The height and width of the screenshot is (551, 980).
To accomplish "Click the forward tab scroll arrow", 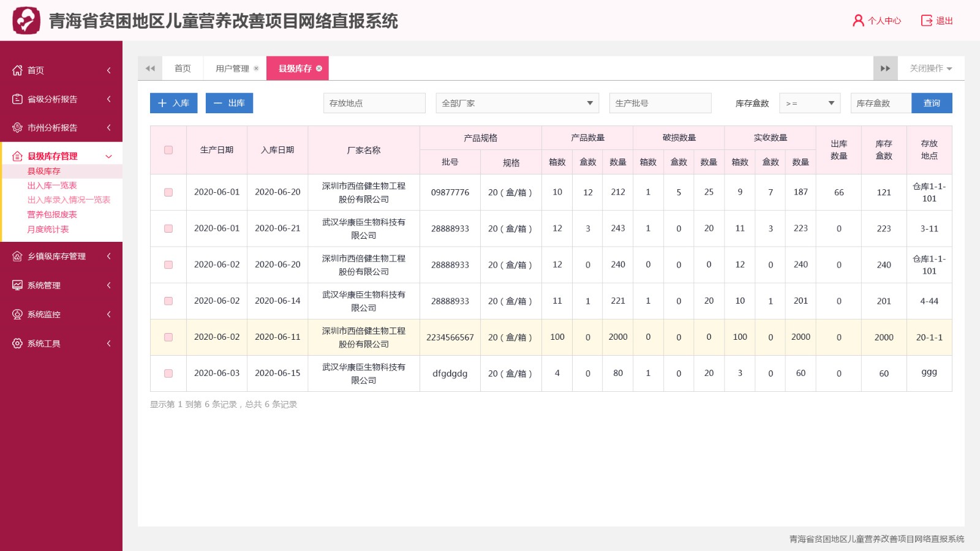I will point(885,68).
